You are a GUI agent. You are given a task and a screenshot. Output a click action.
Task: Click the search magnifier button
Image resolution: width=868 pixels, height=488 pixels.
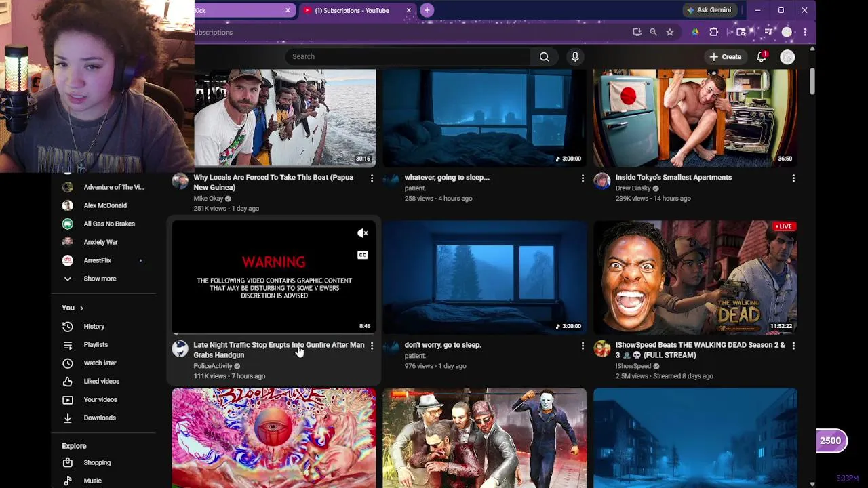pyautogui.click(x=544, y=57)
